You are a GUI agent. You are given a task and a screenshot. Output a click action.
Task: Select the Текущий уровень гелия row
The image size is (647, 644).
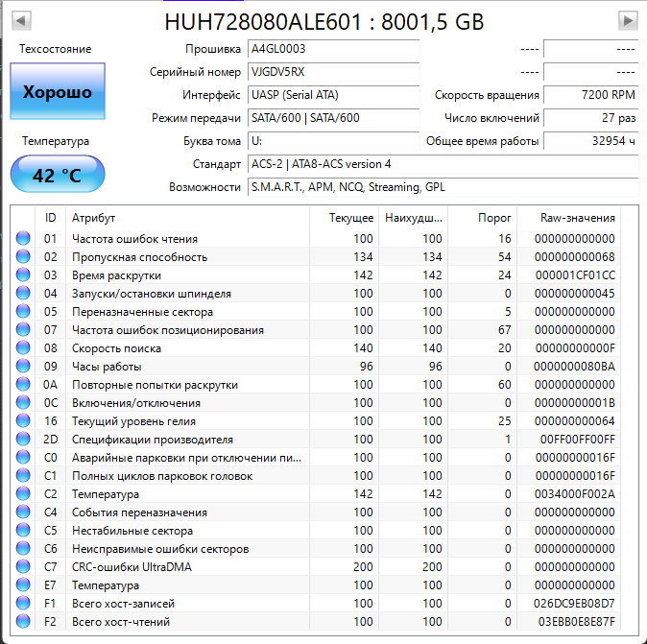coord(316,420)
